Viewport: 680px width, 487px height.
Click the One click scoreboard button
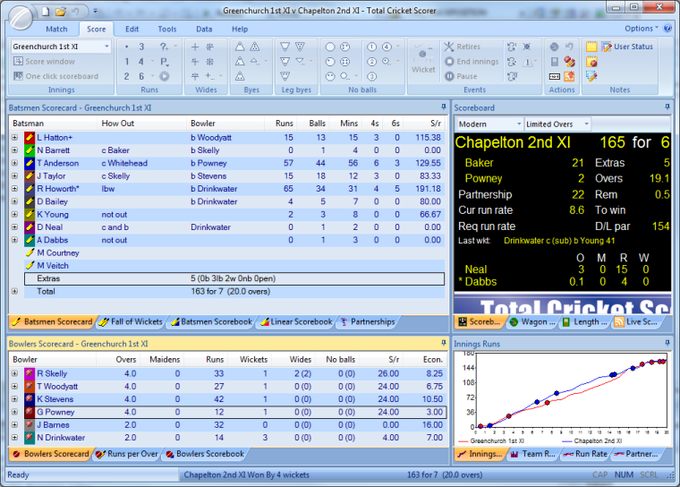[x=55, y=76]
